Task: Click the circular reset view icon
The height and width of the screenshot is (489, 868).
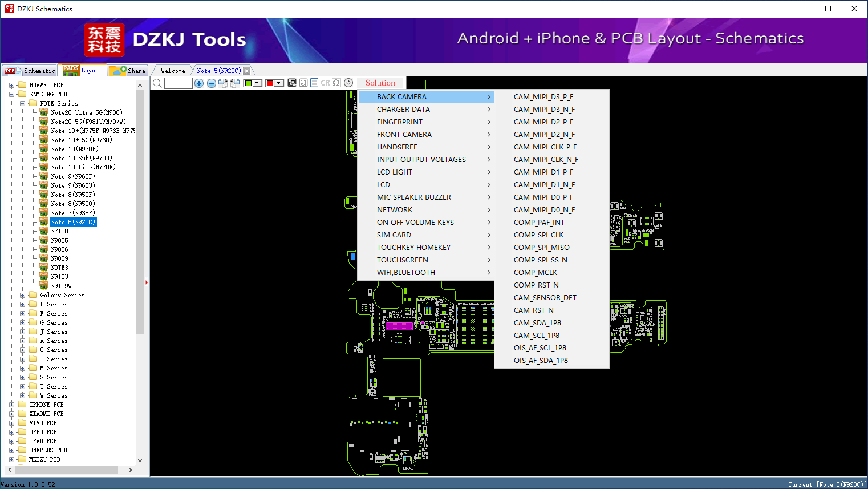Action: pos(348,83)
